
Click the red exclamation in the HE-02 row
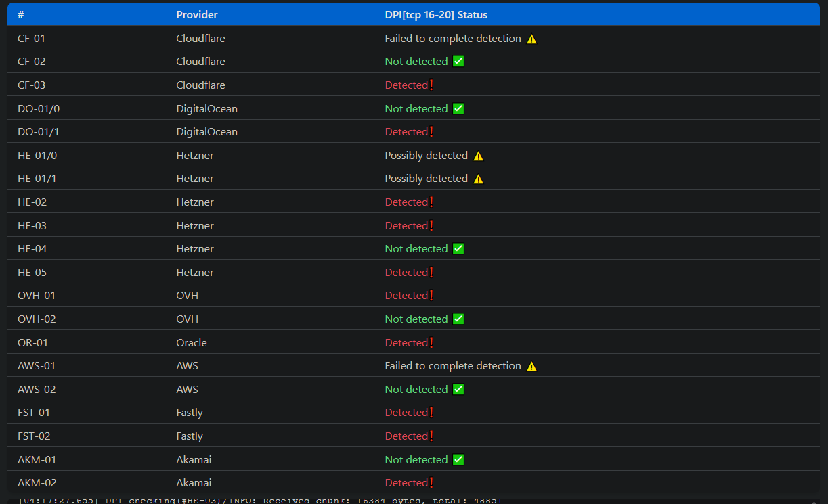click(x=431, y=202)
